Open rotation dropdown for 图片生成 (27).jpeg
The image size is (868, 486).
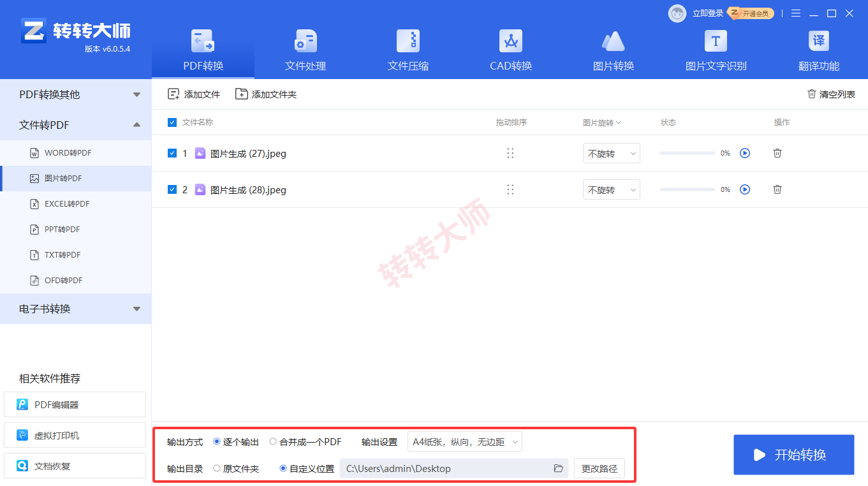[x=612, y=154]
